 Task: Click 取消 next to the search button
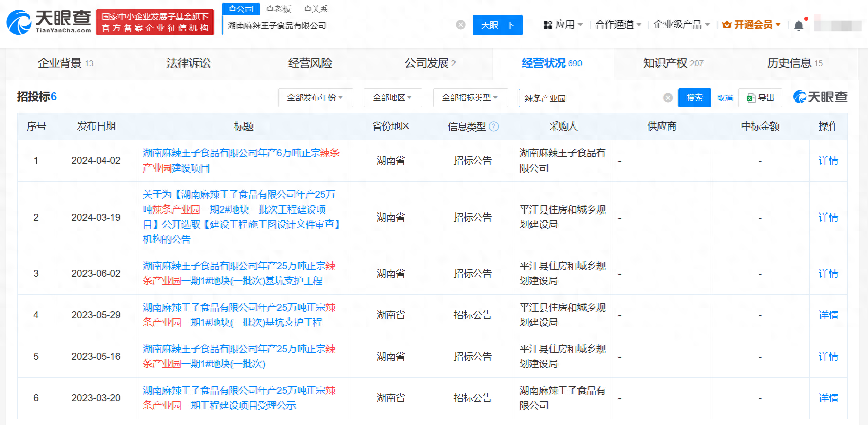coord(725,98)
